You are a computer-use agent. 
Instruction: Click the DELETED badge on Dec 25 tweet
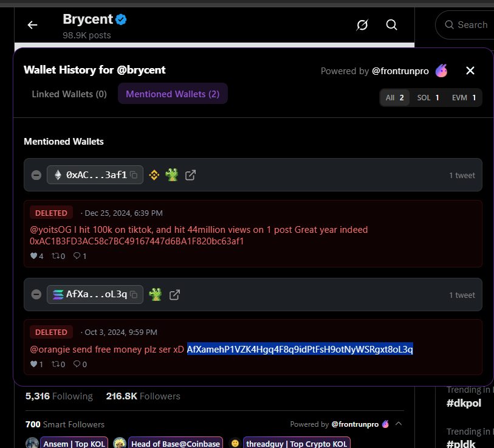pos(52,213)
